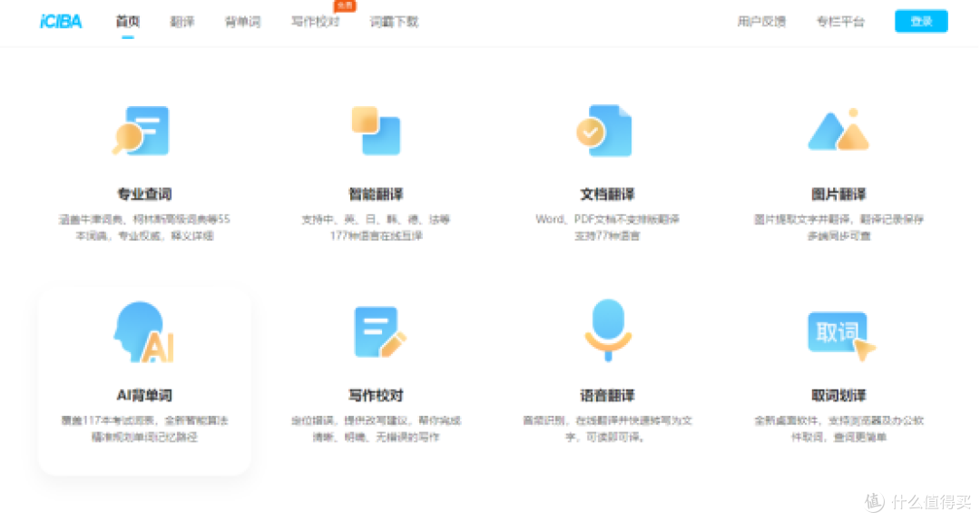
Task: Select the 智能翻译 title
Action: (x=376, y=194)
